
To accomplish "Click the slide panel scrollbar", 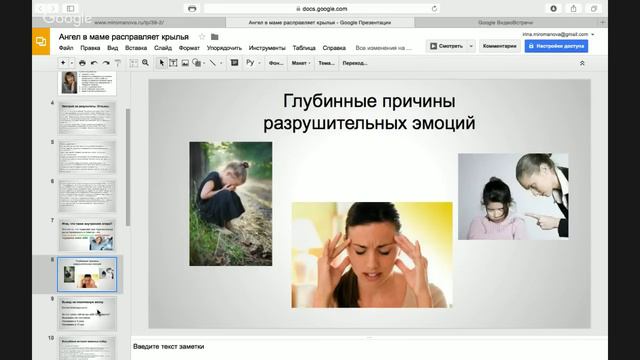I will (128, 167).
